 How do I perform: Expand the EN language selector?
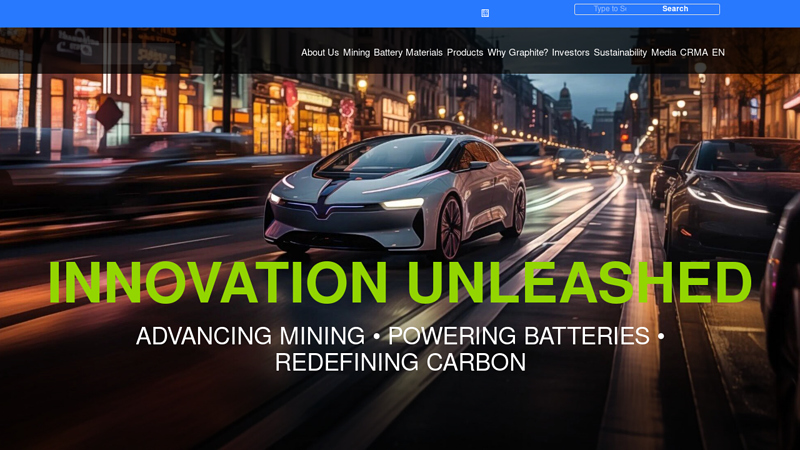[718, 53]
